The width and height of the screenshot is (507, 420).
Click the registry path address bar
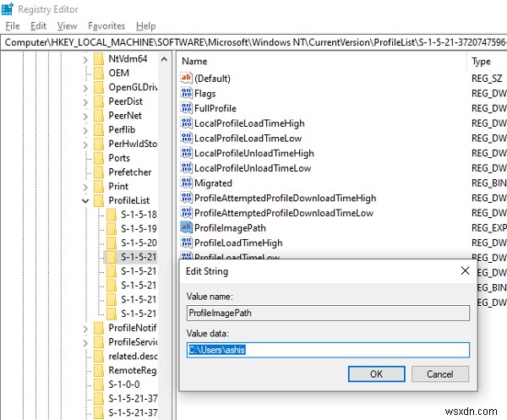pyautogui.click(x=254, y=42)
